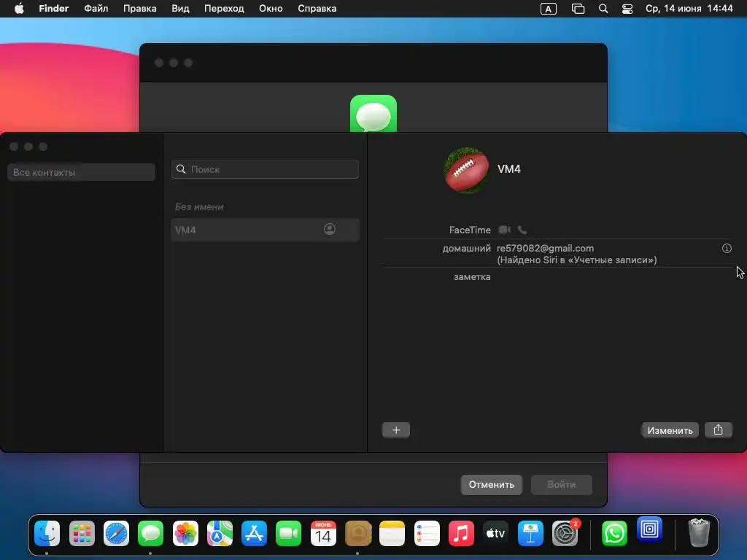This screenshot has height=560, width=747.
Task: Open the Finder menu
Action: click(x=53, y=9)
